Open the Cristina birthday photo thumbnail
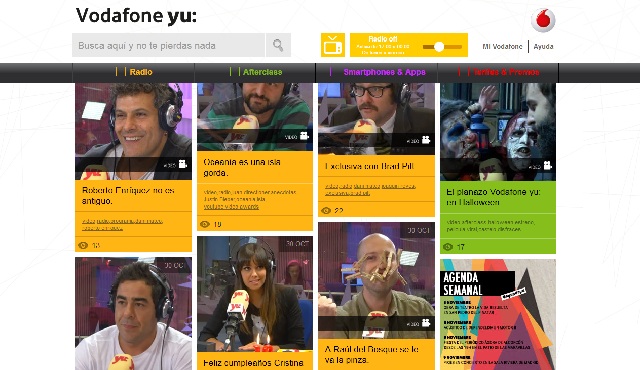 point(255,294)
